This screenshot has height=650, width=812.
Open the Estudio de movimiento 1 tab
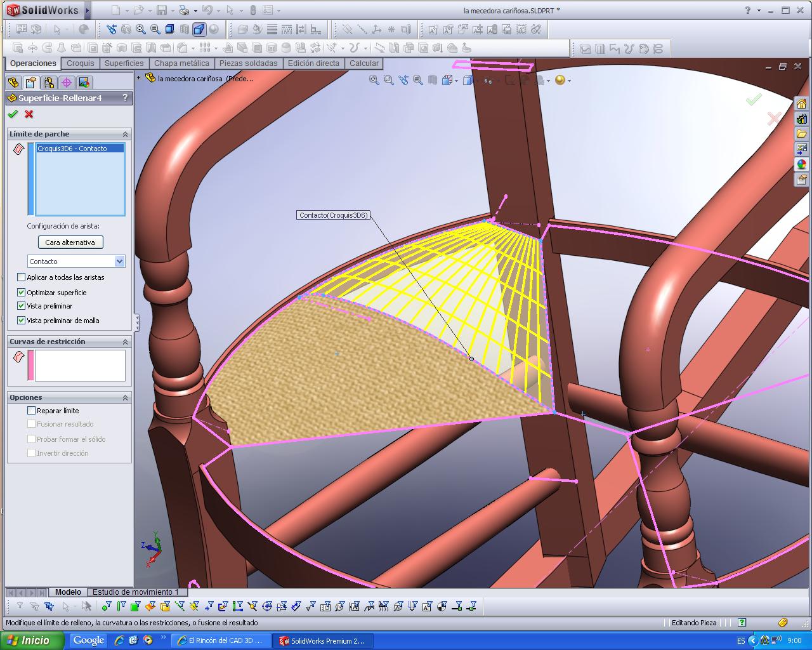point(136,592)
